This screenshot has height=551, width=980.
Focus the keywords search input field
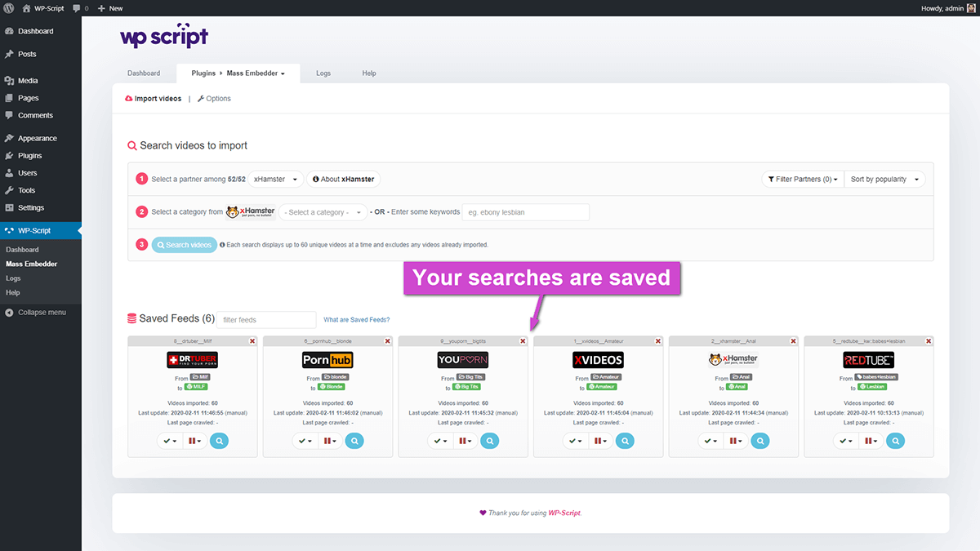point(526,212)
